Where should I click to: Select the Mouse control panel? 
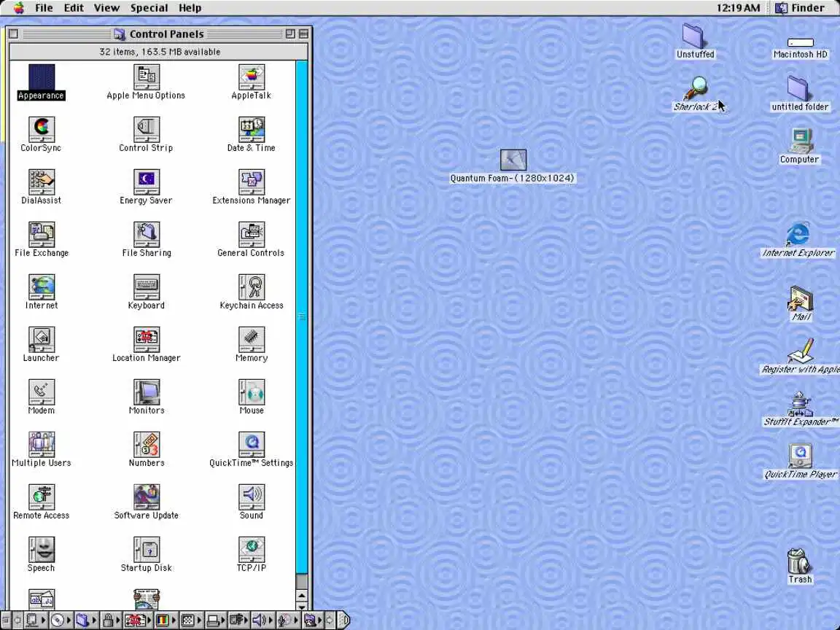pyautogui.click(x=252, y=392)
